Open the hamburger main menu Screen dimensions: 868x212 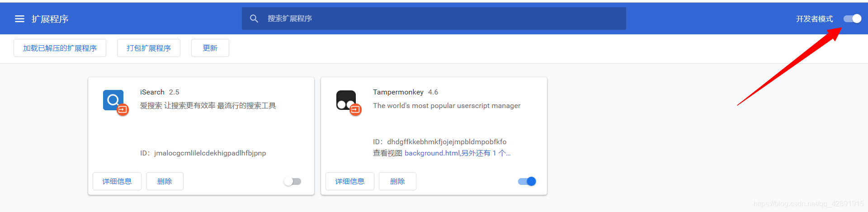pos(19,19)
